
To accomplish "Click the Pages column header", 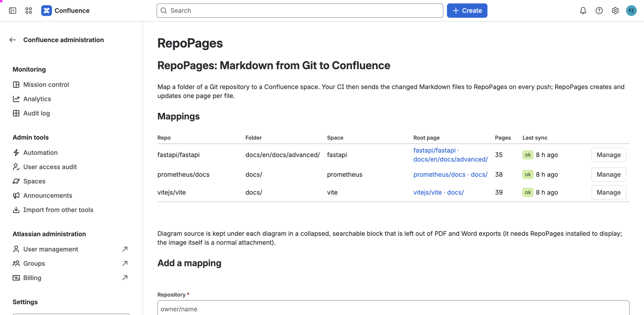I will (x=503, y=138).
